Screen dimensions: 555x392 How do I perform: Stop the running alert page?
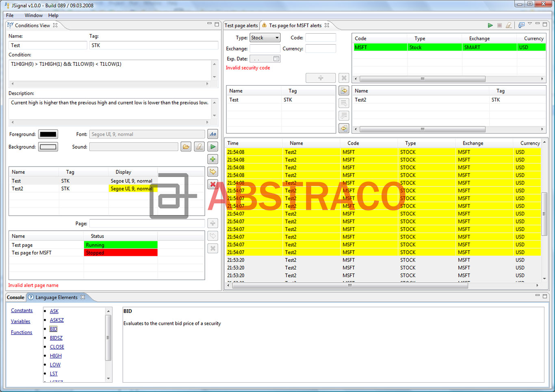tap(500, 25)
